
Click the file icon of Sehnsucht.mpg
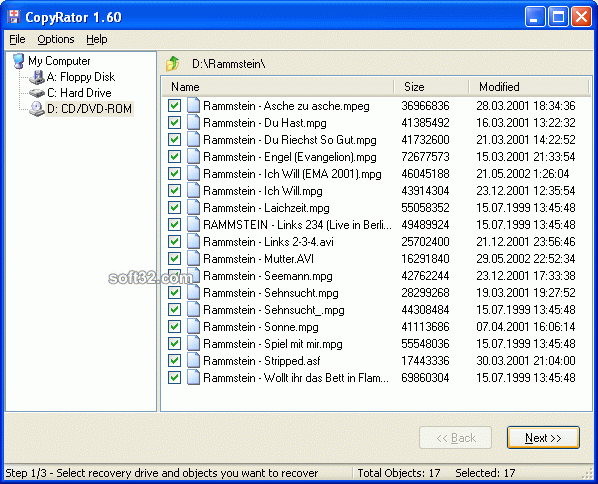[193, 293]
